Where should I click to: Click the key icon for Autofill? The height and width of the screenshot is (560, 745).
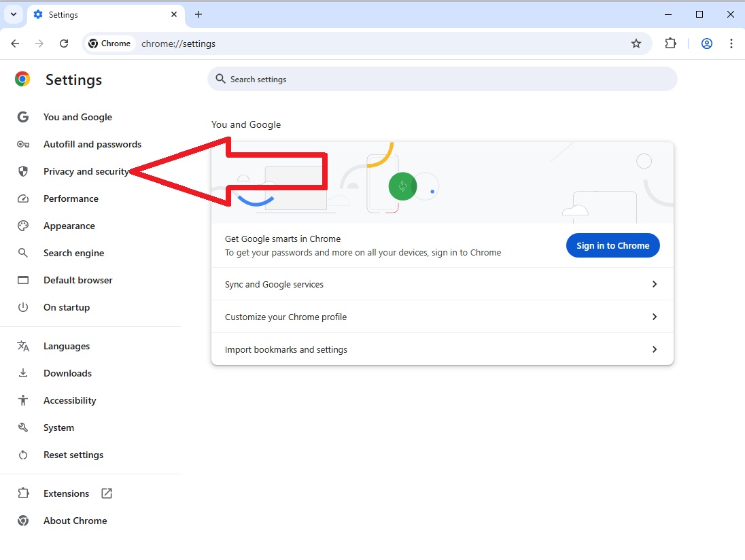(x=23, y=144)
